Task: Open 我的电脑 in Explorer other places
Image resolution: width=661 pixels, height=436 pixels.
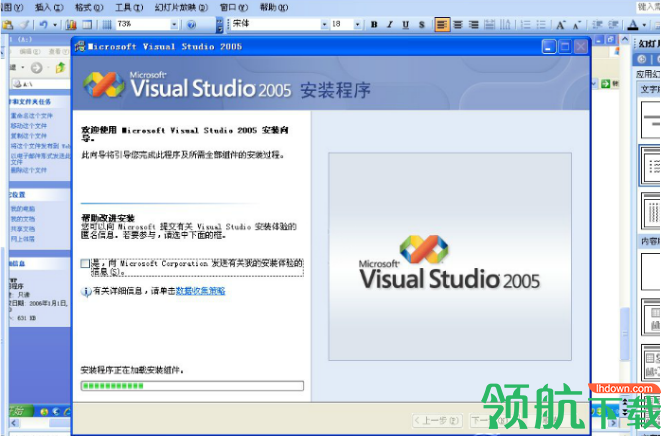Action: pos(23,209)
